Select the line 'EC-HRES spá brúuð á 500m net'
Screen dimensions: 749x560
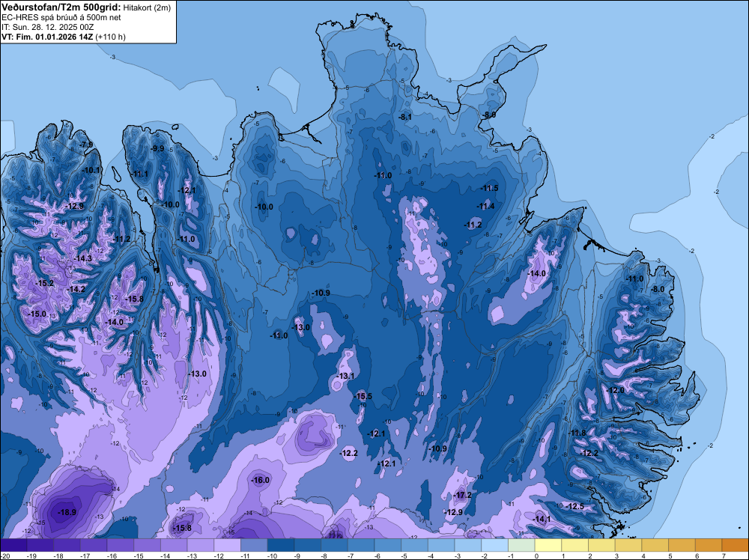pyautogui.click(x=61, y=18)
